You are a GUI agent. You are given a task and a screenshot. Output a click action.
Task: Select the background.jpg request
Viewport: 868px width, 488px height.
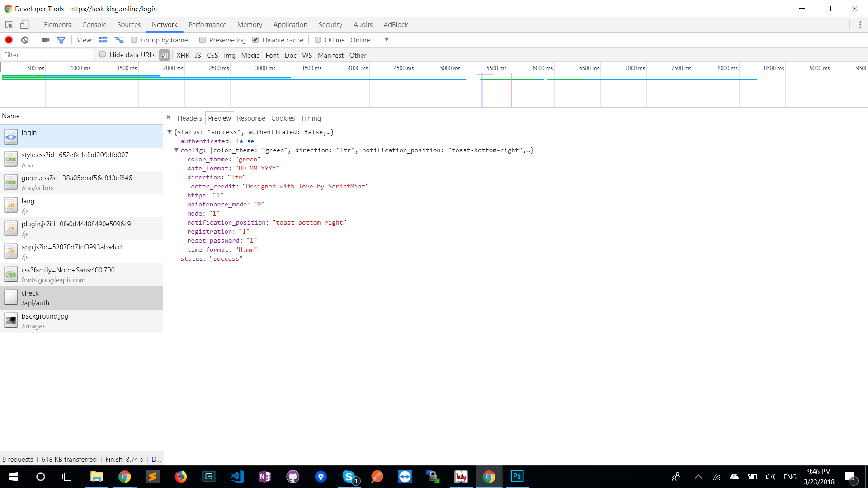pos(45,321)
